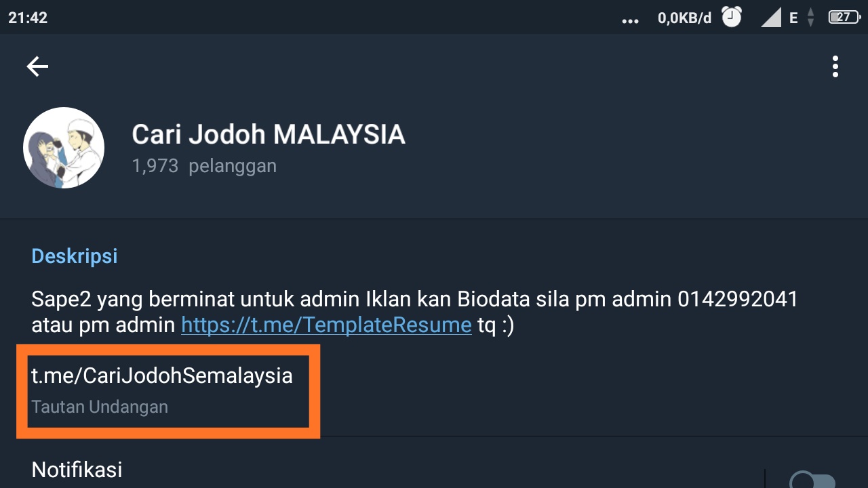Viewport: 868px width, 488px height.
Task: Select the Deskripsi section header
Action: pyautogui.click(x=75, y=256)
